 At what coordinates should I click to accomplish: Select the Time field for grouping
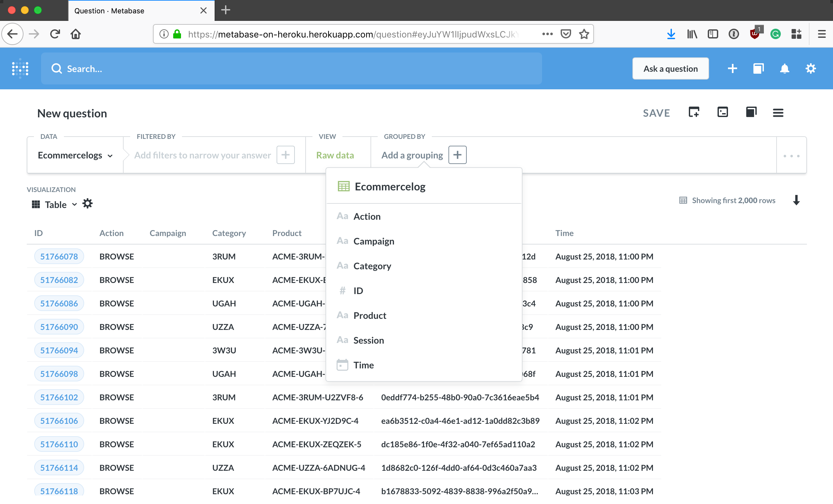364,365
